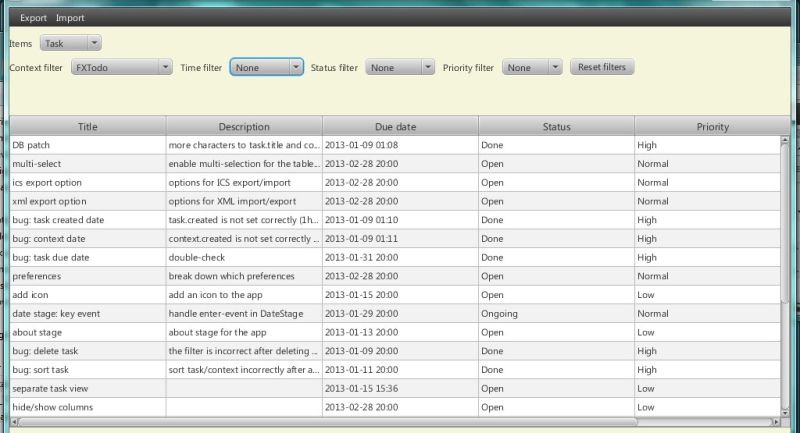Select the 'bug: sort task' row
This screenshot has width=800, height=433.
click(395, 370)
